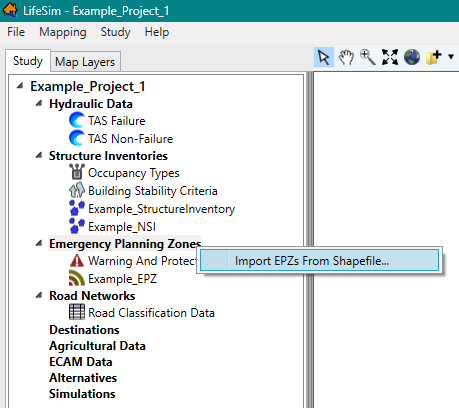The height and width of the screenshot is (408, 459).
Task: Select the Alternatives tree item
Action: pyautogui.click(x=83, y=378)
